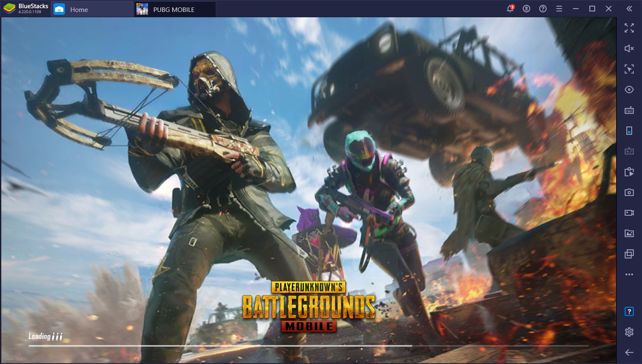Open the hamburger menu in title bar
Screen dimensions: 642x364
pos(559,9)
